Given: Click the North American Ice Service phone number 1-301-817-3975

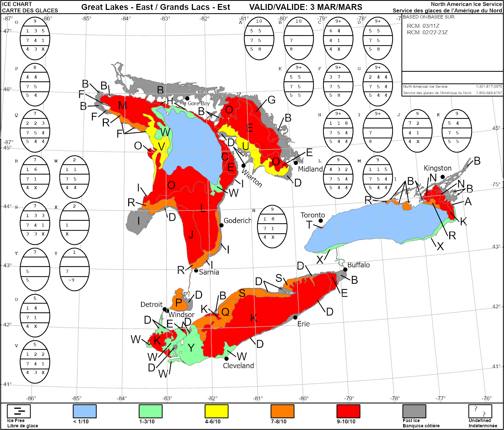Looking at the screenshot, I should 489,86.
